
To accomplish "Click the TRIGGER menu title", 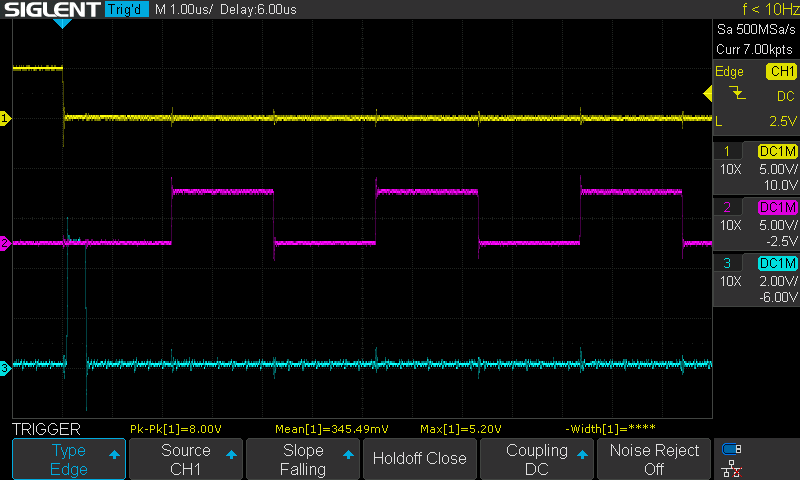I will (46, 429).
